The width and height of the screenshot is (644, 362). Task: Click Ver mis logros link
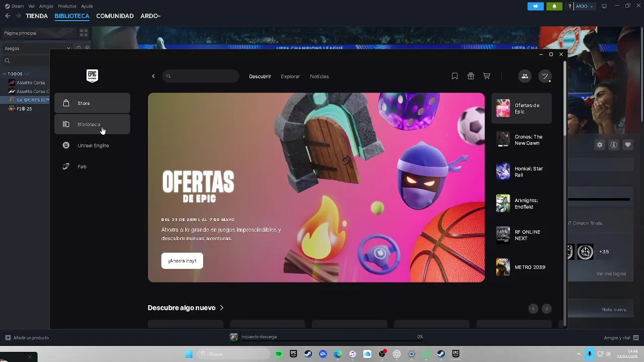(x=611, y=274)
